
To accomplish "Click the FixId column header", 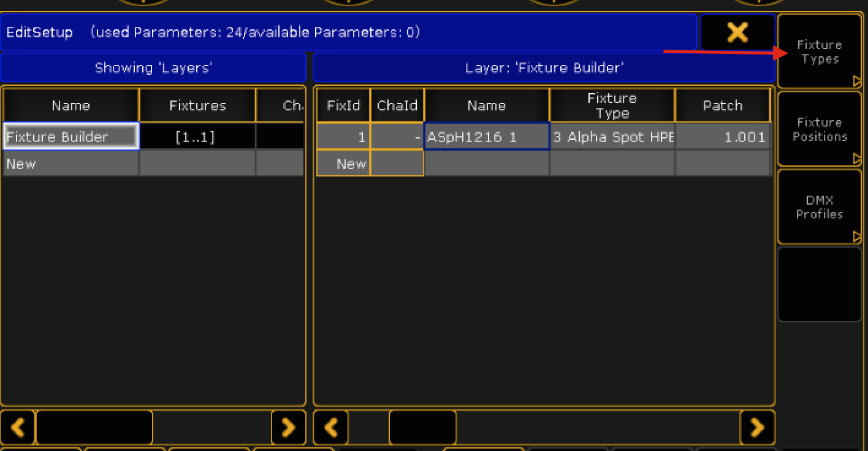I will point(343,105).
